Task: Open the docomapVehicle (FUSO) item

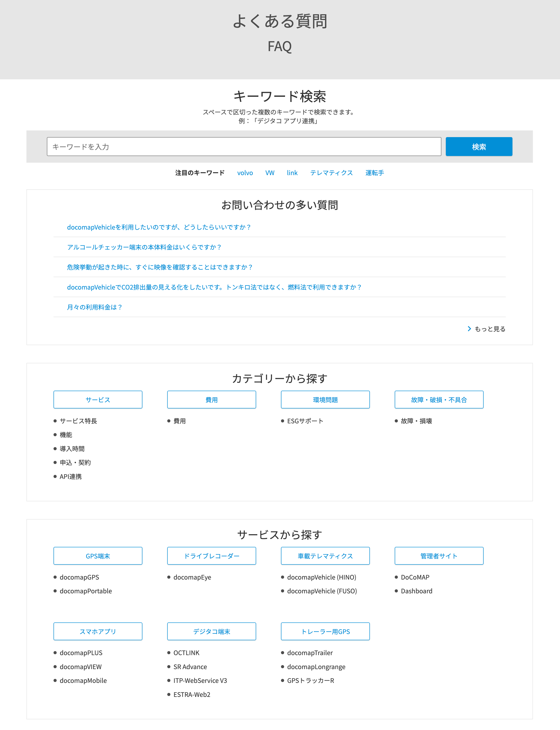Action: click(322, 591)
